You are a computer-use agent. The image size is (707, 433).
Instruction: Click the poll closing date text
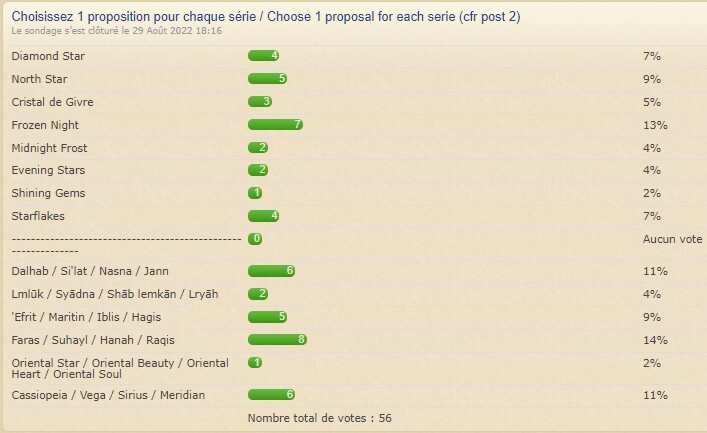click(117, 31)
